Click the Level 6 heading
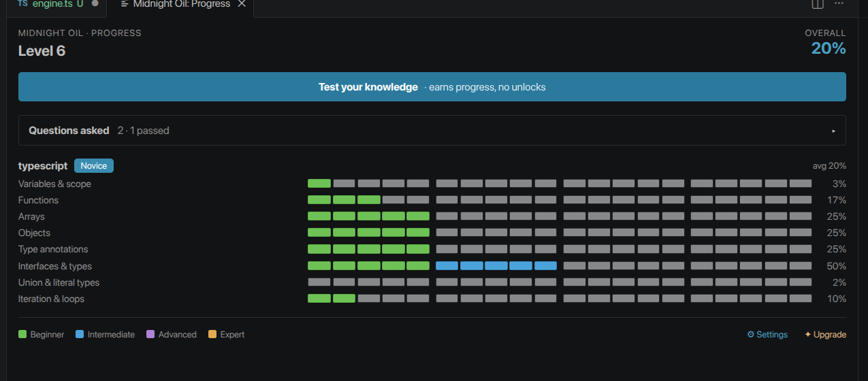Image resolution: width=868 pixels, height=381 pixels. (x=42, y=51)
